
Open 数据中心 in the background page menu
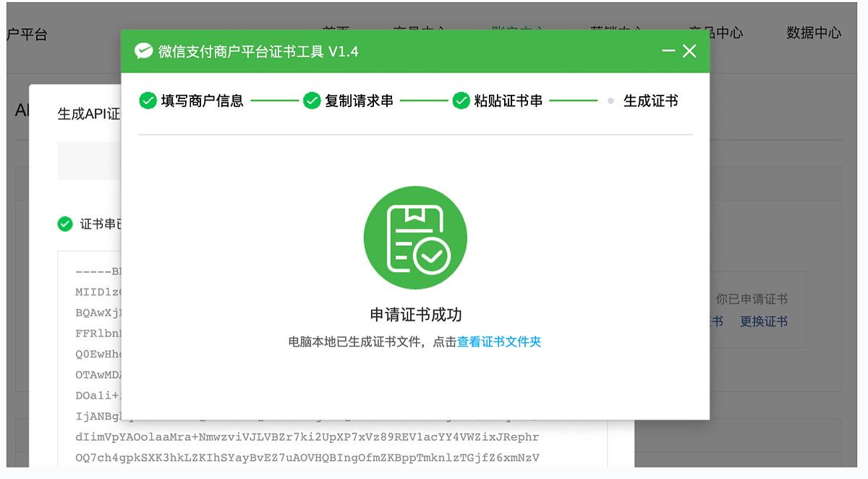pos(814,33)
